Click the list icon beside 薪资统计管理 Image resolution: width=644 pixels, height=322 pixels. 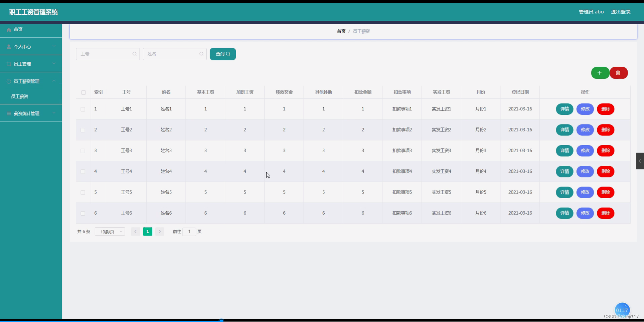tap(9, 113)
